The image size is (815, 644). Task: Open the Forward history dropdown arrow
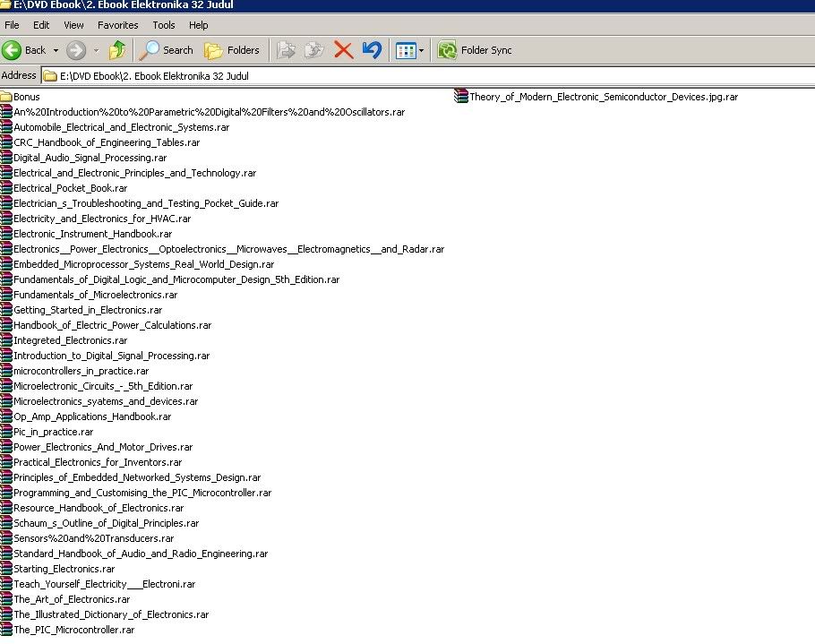[96, 50]
